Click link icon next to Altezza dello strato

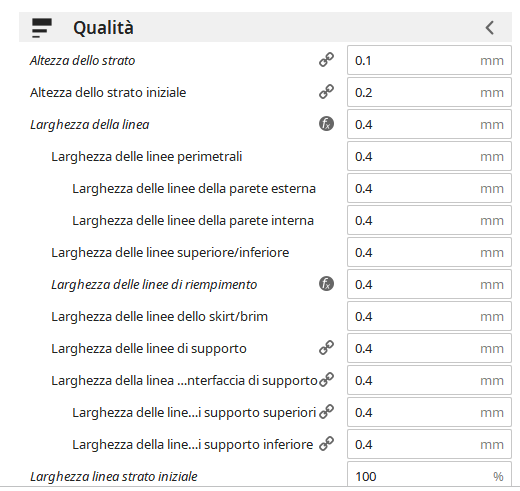pos(326,60)
